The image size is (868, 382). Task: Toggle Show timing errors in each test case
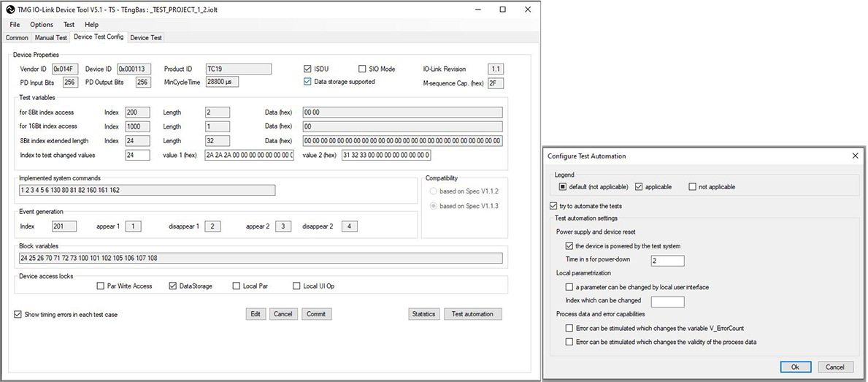pos(18,314)
